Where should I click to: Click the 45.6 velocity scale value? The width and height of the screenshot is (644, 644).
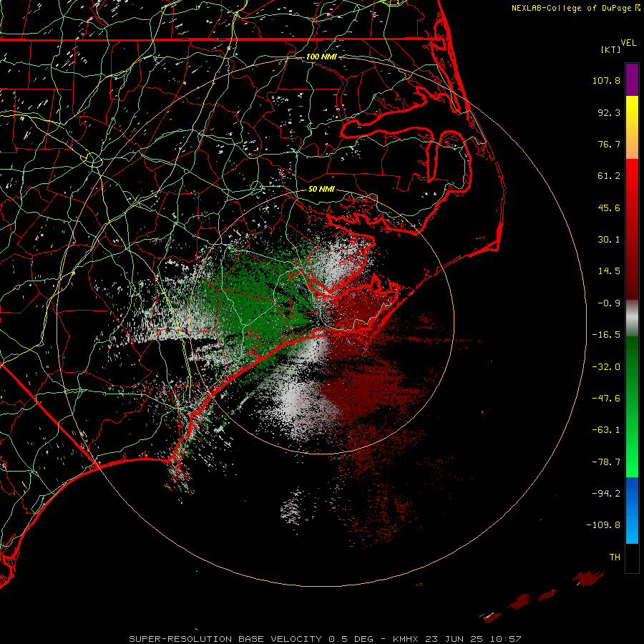(609, 208)
